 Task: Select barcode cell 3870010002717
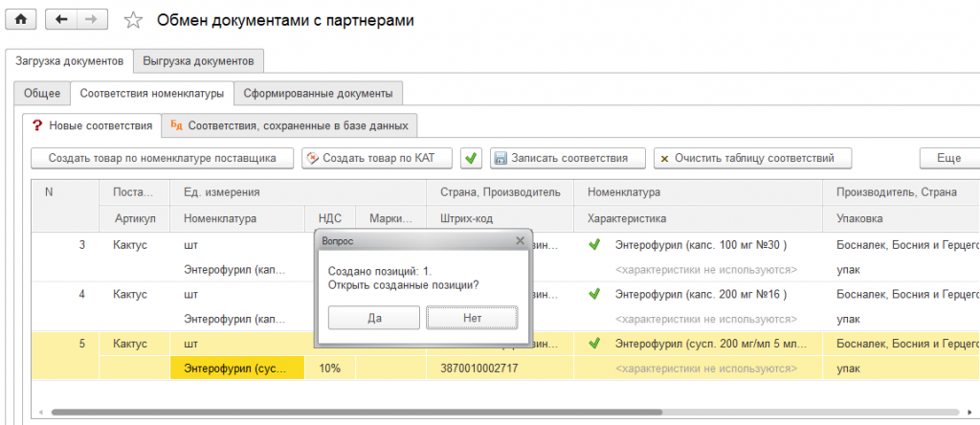(500, 369)
